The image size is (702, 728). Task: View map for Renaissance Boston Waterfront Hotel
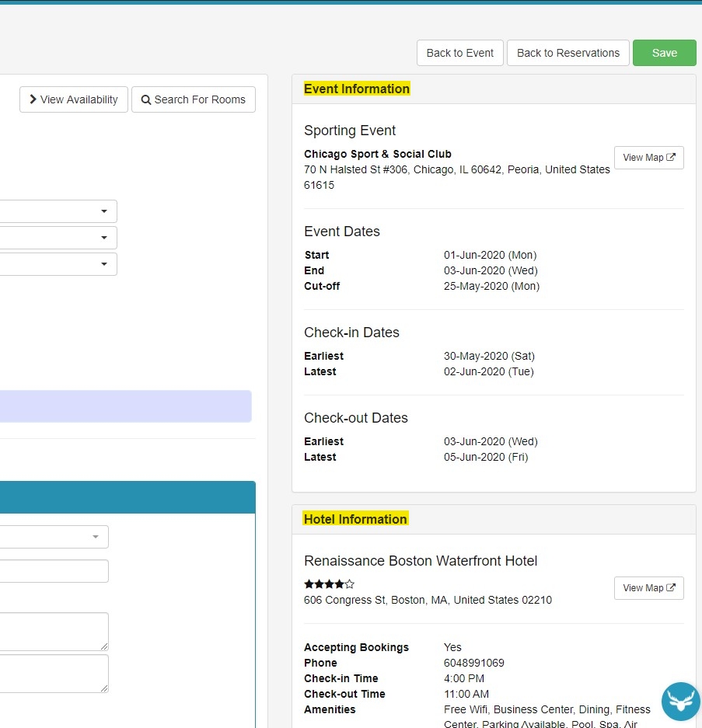coord(648,588)
